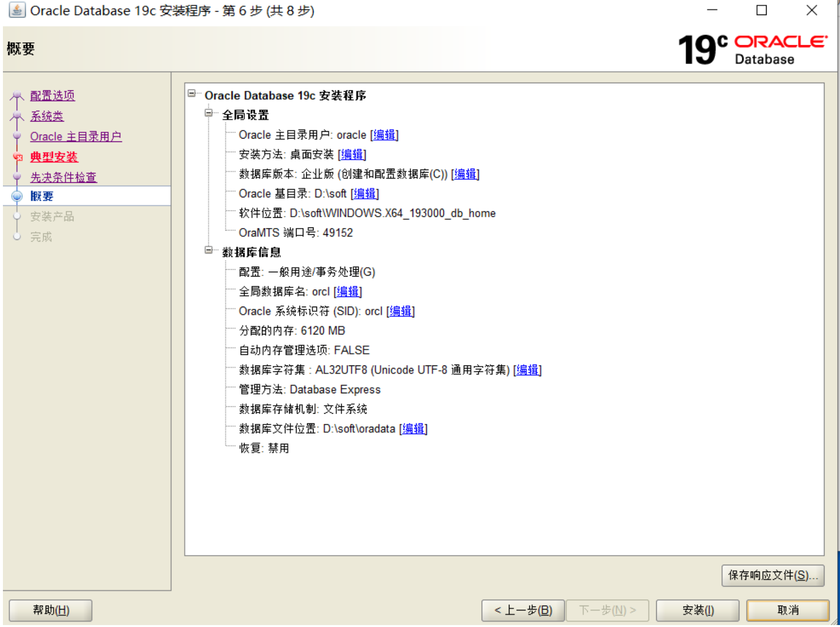Edit the Oracle 系统标识符 SID setting

click(401, 311)
